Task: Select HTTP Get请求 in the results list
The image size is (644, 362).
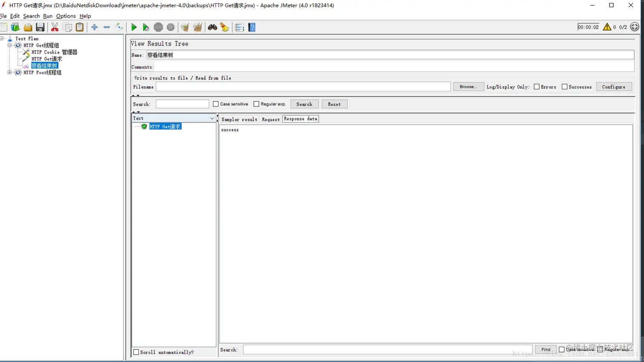Action: pyautogui.click(x=165, y=126)
